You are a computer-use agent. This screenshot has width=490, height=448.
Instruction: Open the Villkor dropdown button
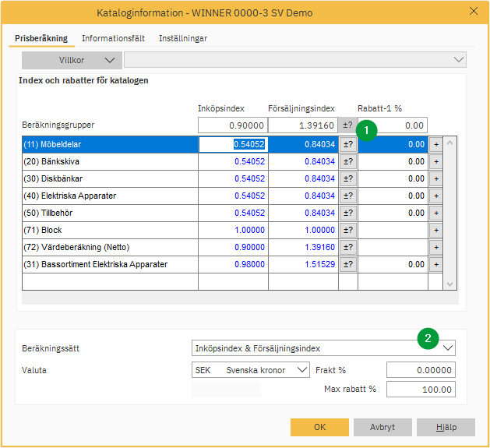pos(71,60)
